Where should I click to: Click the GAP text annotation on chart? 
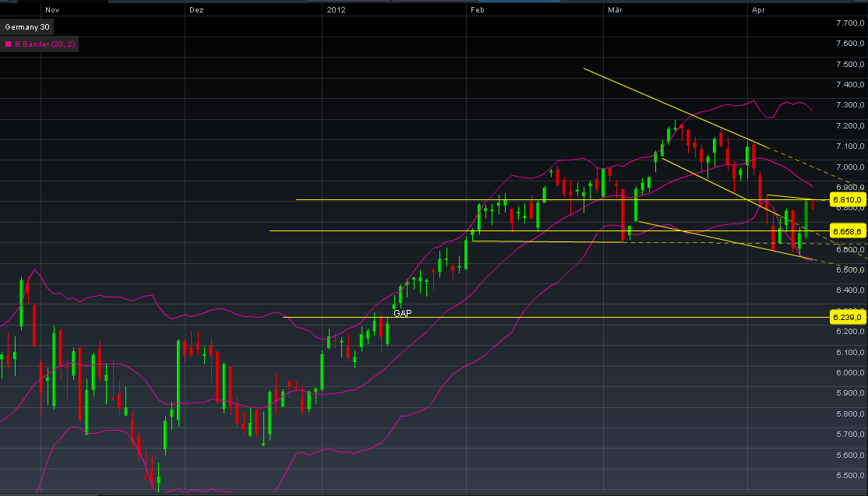tap(403, 314)
